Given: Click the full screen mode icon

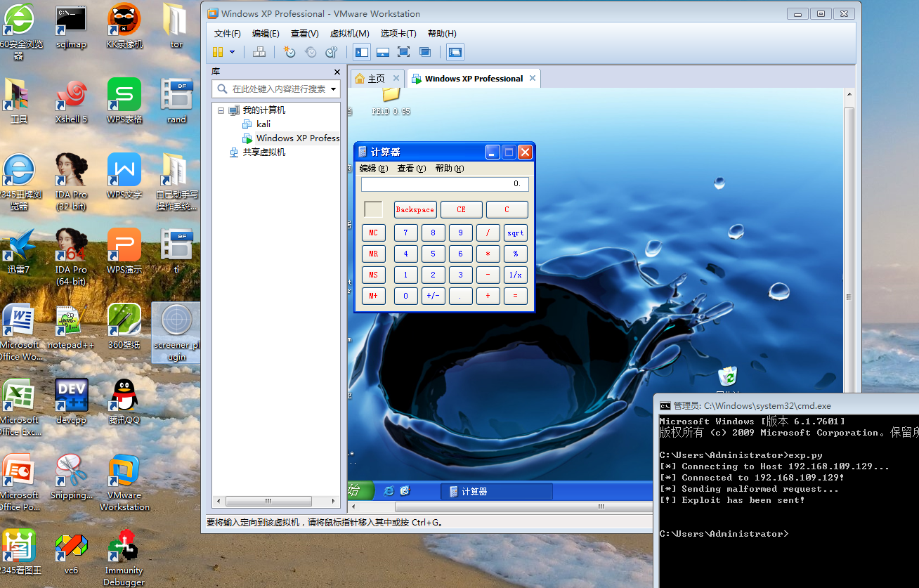Looking at the screenshot, I should (x=403, y=52).
